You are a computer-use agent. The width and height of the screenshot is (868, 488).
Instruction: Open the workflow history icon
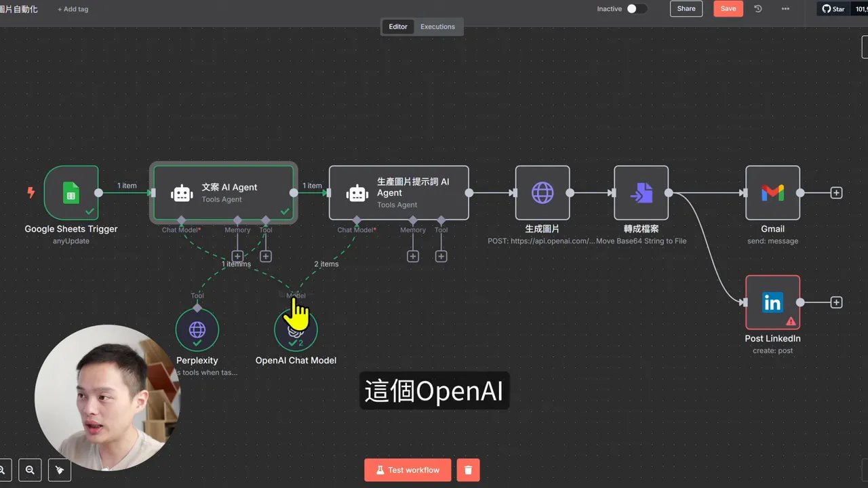(758, 9)
